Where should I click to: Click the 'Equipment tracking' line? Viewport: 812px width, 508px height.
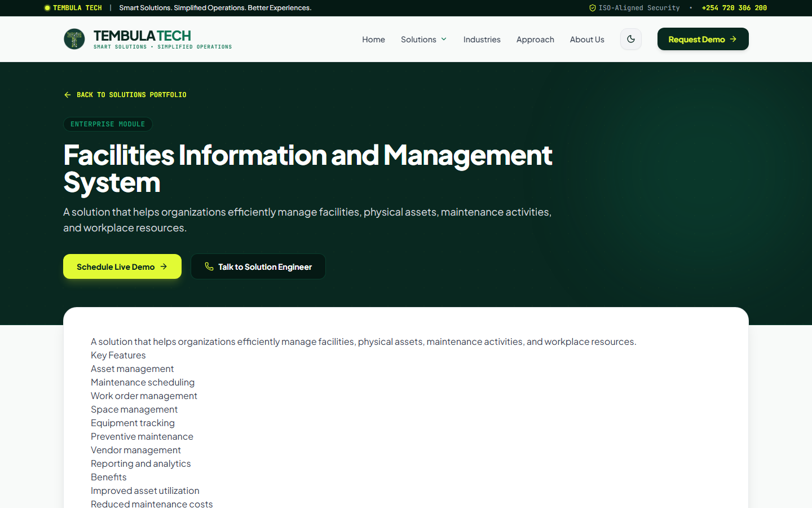click(133, 423)
